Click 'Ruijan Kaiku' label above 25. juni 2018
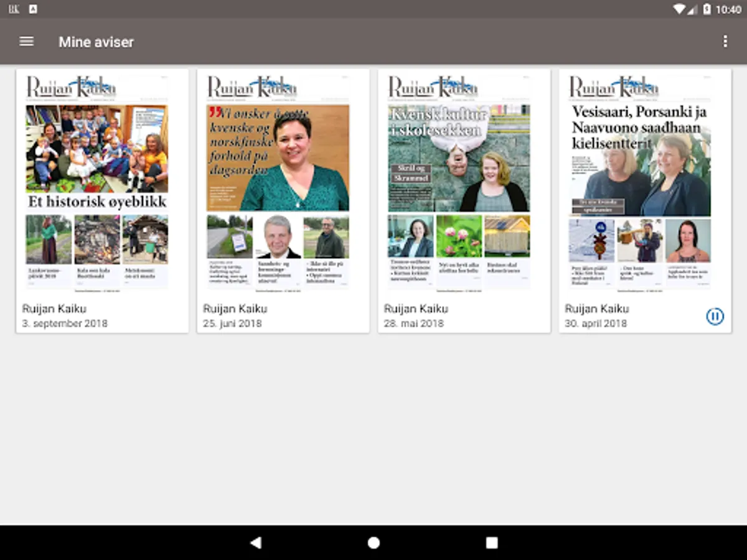 pos(235,309)
